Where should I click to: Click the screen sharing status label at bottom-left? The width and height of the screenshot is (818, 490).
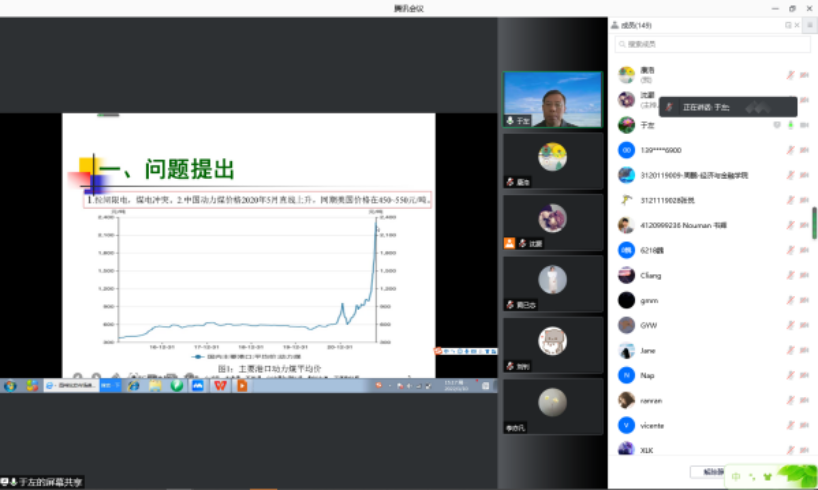tap(45, 482)
